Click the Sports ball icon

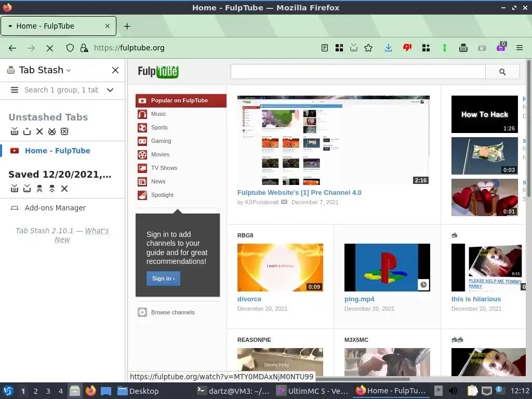click(142, 128)
